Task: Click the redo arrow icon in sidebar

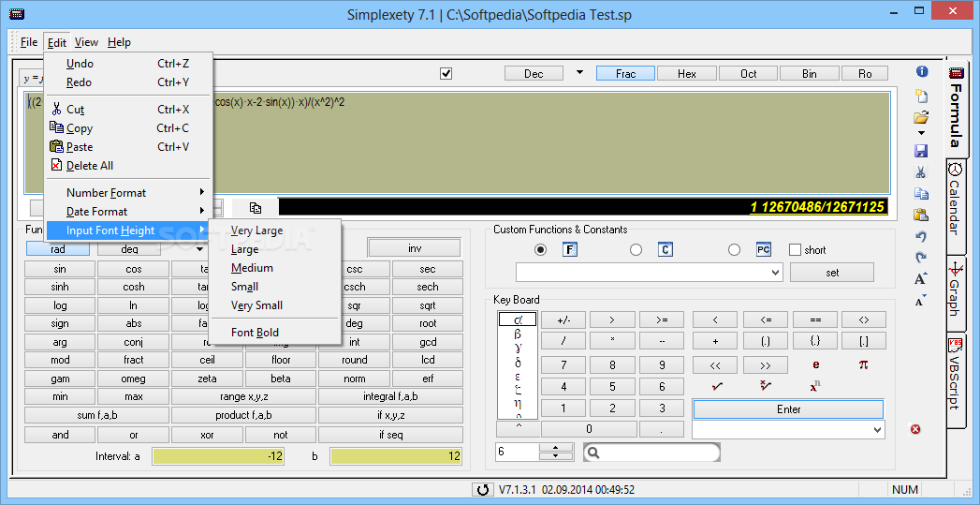Action: click(x=921, y=258)
